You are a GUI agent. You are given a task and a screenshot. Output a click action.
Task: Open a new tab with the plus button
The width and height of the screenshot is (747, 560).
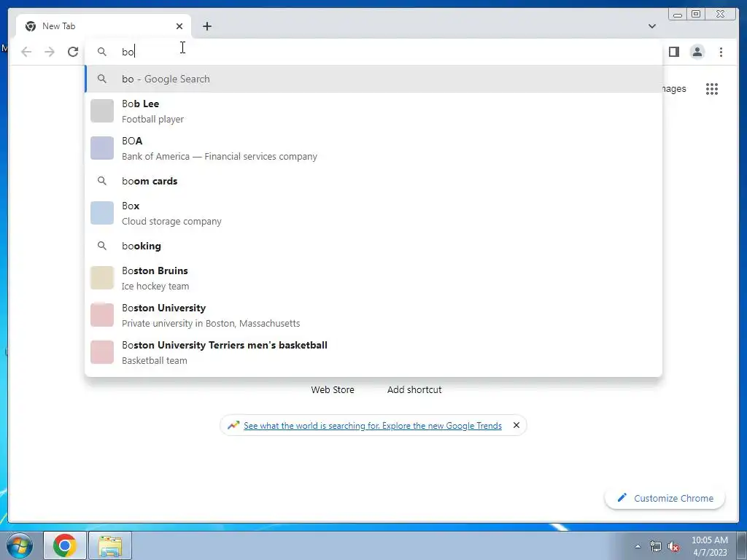[x=206, y=26]
